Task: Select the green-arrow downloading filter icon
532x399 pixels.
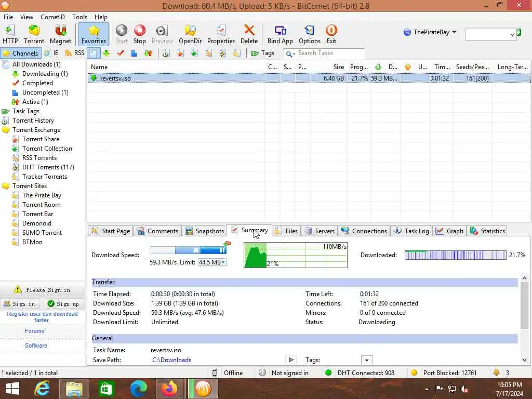Action: tap(107, 54)
